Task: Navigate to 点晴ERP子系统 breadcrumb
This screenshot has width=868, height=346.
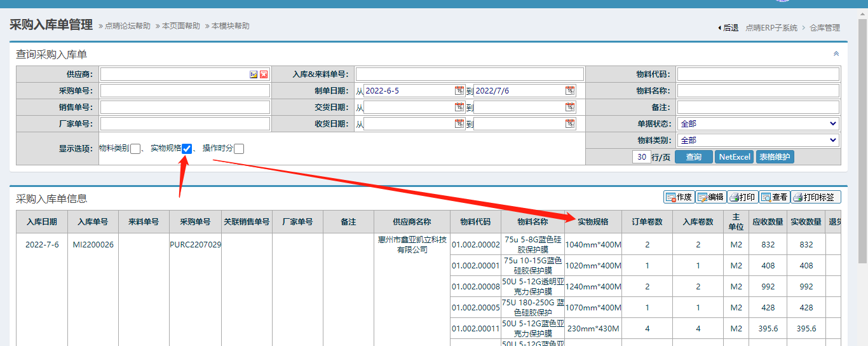Action: coord(771,28)
